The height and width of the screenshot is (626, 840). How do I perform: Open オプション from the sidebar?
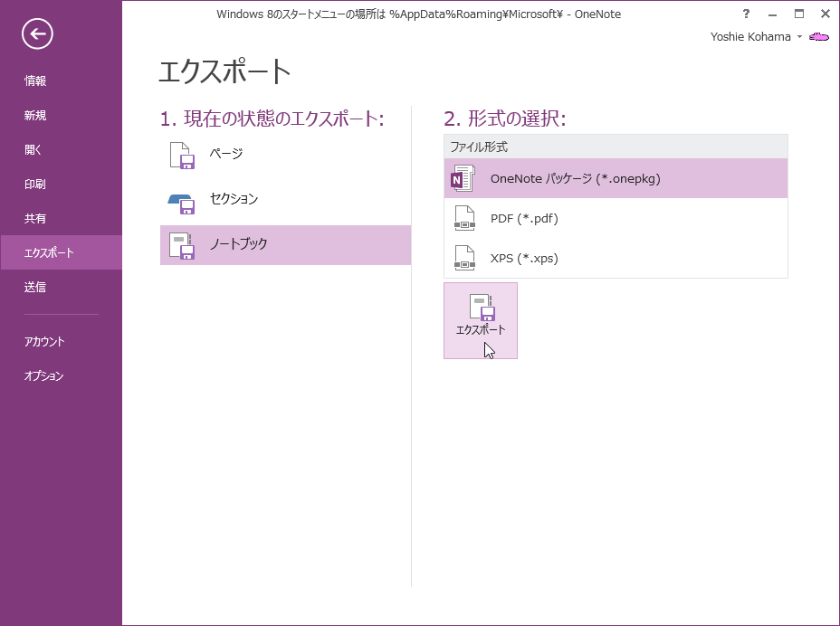pyautogui.click(x=44, y=375)
